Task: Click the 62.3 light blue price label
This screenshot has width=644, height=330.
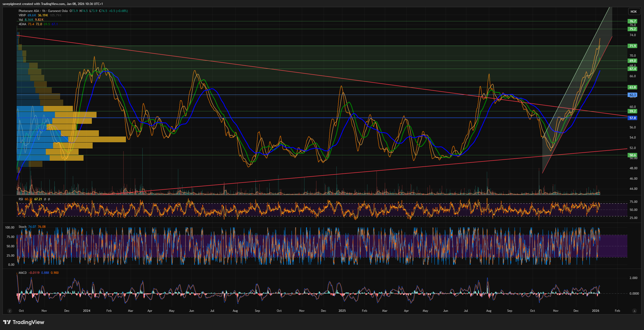Action: click(x=633, y=95)
